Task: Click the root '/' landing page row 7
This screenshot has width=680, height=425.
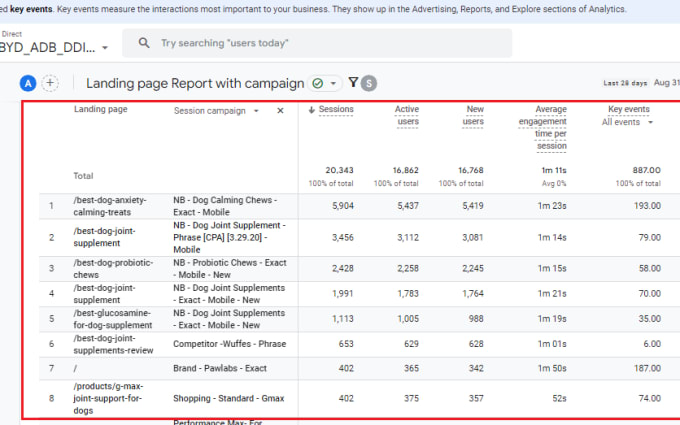Action: point(75,368)
